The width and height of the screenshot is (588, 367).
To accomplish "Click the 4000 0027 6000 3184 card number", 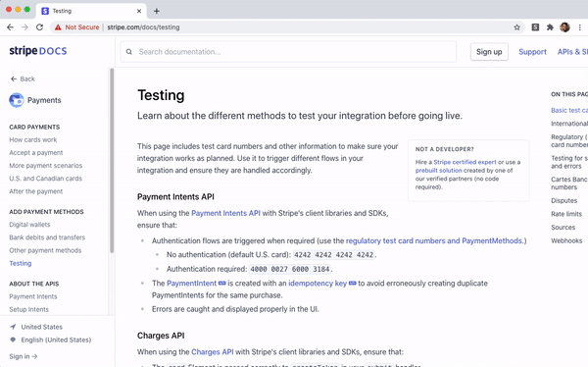I will (289, 269).
